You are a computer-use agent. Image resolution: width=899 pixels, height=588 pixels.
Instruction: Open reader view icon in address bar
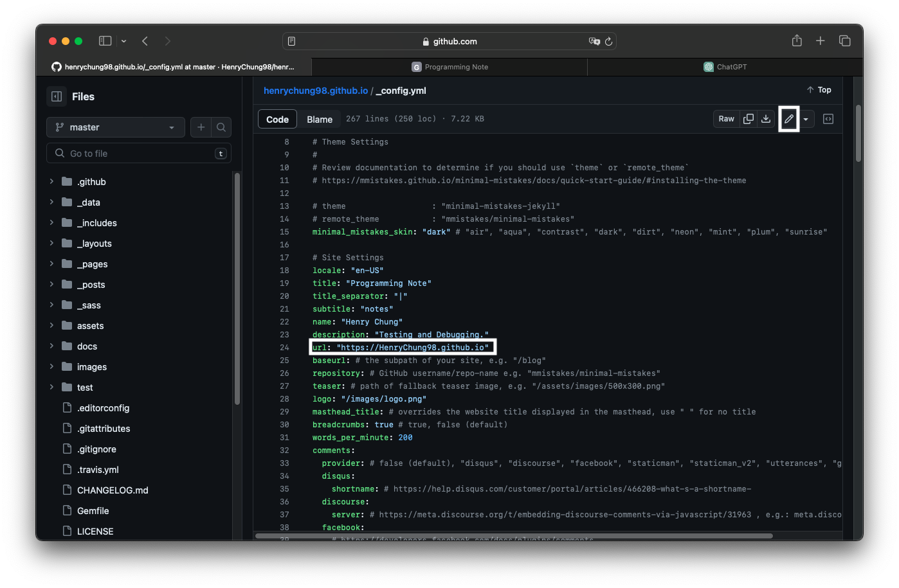[291, 41]
